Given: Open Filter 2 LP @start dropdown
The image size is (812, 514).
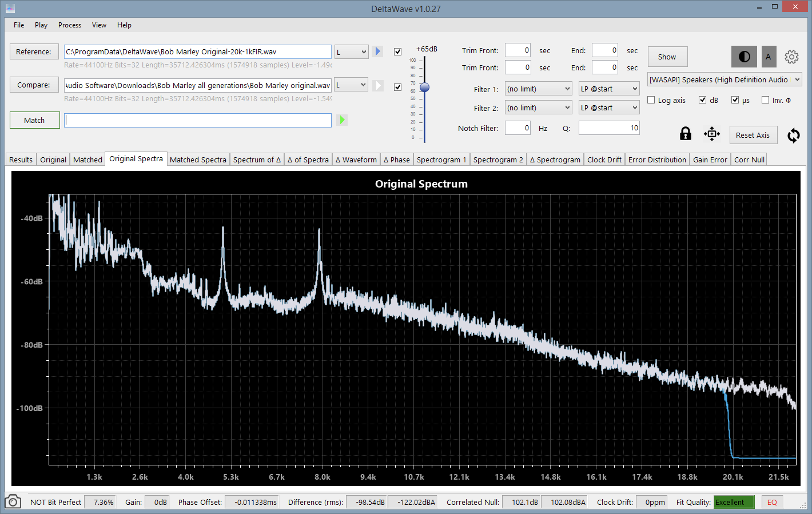Looking at the screenshot, I should 609,107.
